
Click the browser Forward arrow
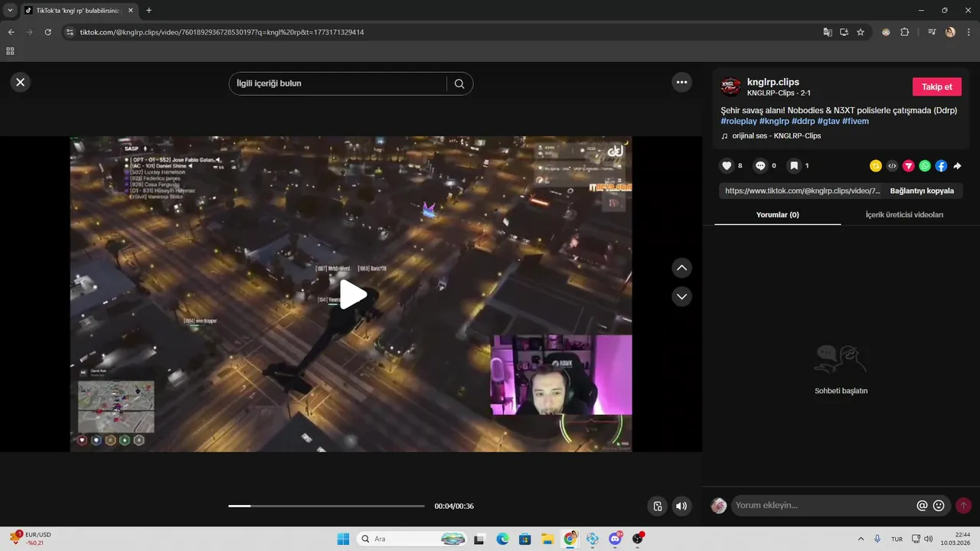[x=29, y=32]
